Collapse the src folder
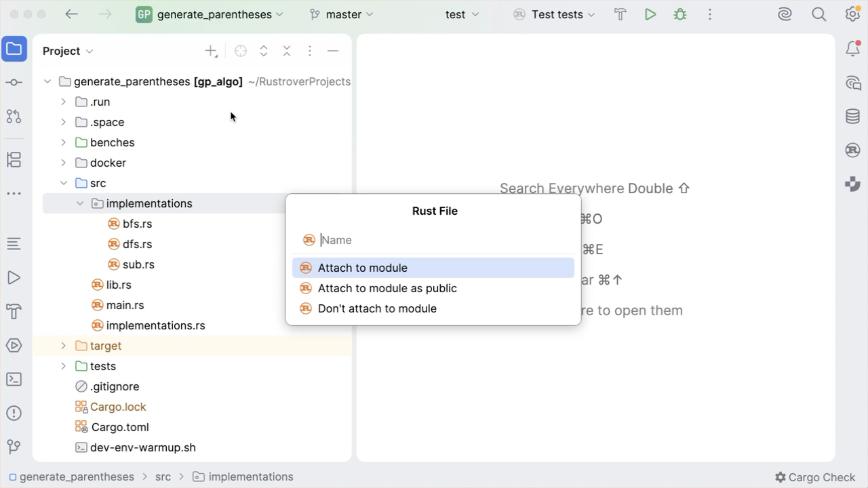Image resolution: width=868 pixels, height=488 pixels. click(x=64, y=183)
